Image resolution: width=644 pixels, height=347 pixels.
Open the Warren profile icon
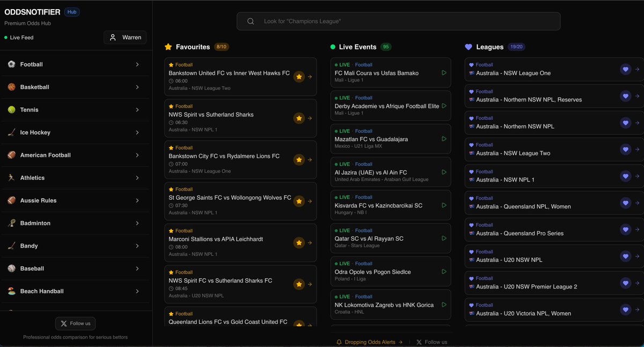pyautogui.click(x=112, y=37)
